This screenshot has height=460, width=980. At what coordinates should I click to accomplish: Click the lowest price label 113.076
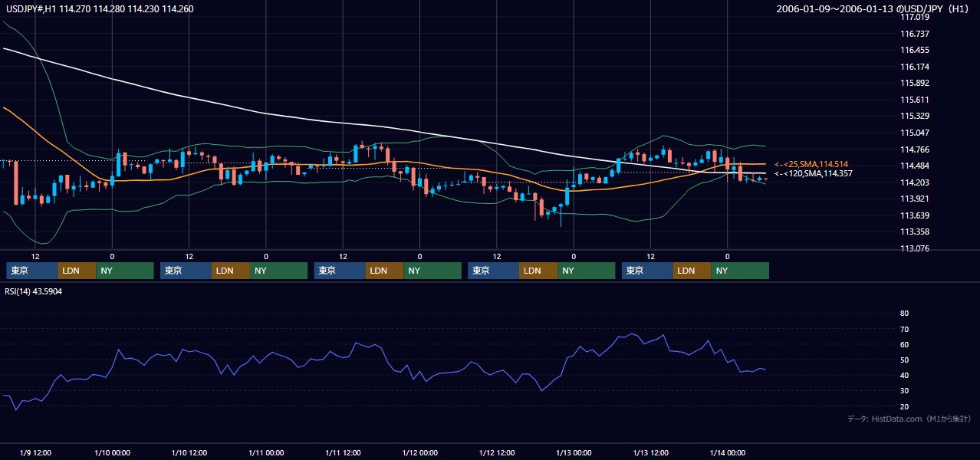pos(914,248)
